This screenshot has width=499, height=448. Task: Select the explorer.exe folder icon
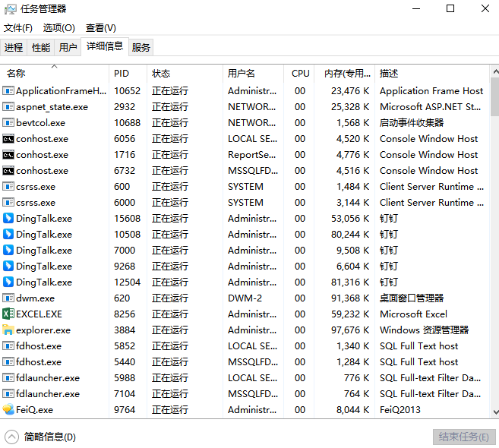(8, 330)
